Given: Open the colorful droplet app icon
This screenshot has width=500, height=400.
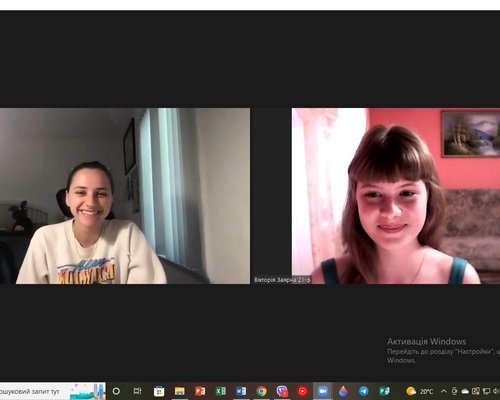Looking at the screenshot, I should point(343,391).
